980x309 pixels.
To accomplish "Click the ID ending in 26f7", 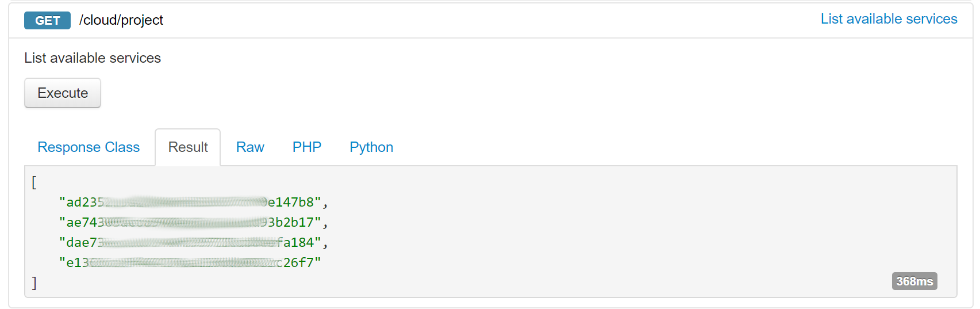I will tap(189, 262).
